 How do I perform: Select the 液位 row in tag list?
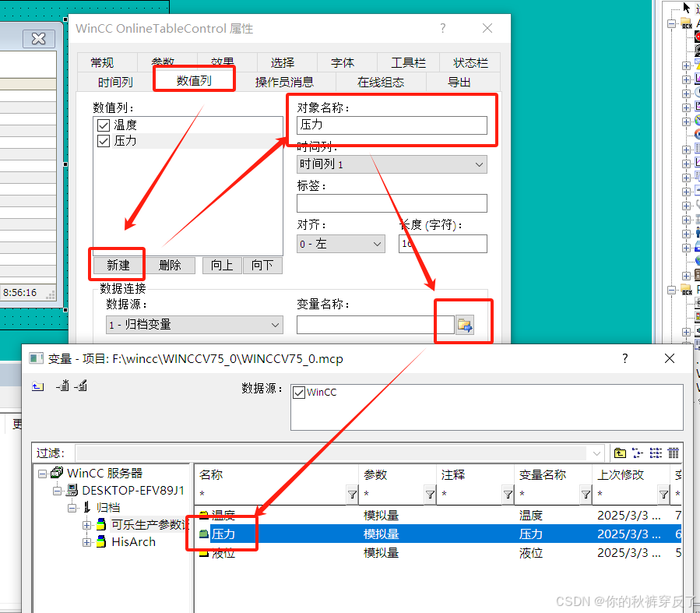(438, 553)
